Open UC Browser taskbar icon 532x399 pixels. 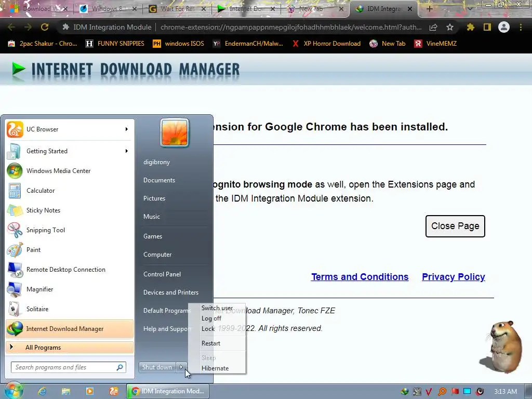pos(114,391)
